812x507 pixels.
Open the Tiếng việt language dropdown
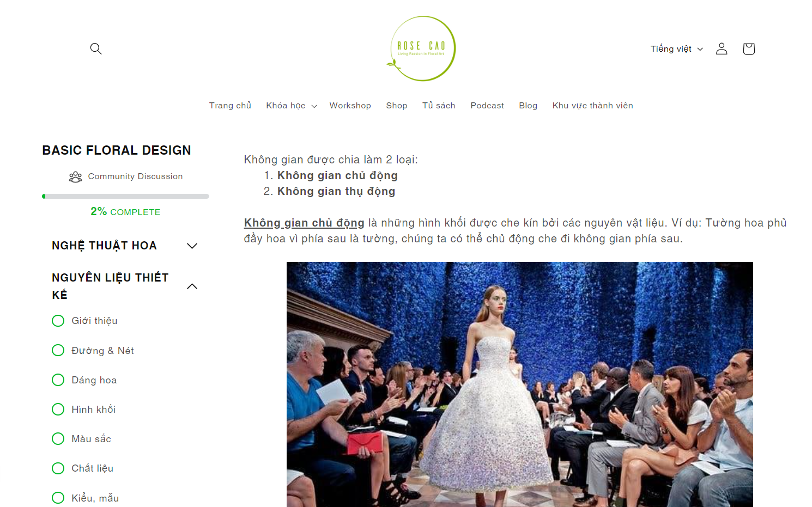[677, 49]
